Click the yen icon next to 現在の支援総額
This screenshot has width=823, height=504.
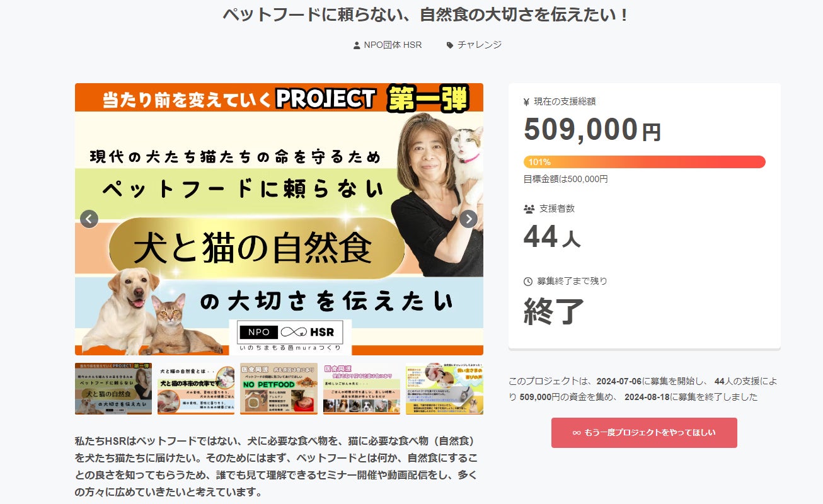[x=527, y=101]
